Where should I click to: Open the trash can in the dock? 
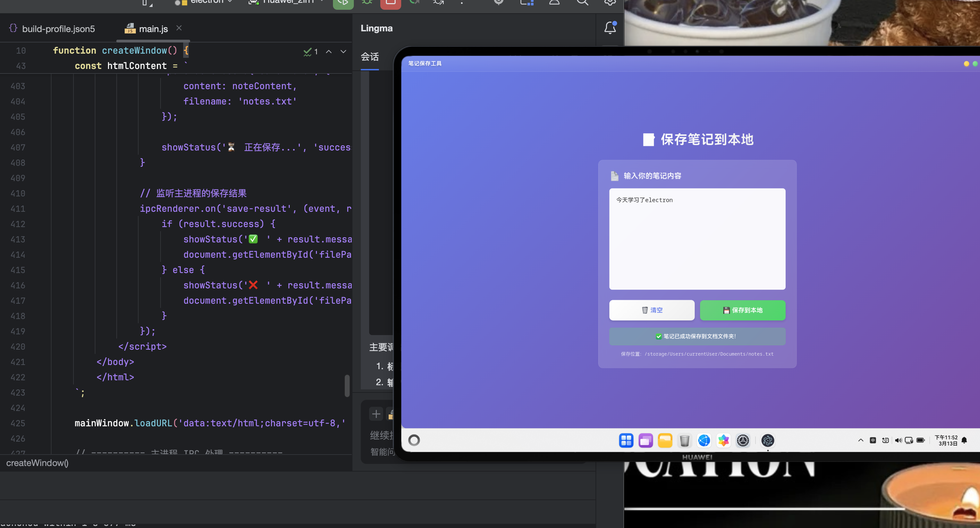click(684, 441)
